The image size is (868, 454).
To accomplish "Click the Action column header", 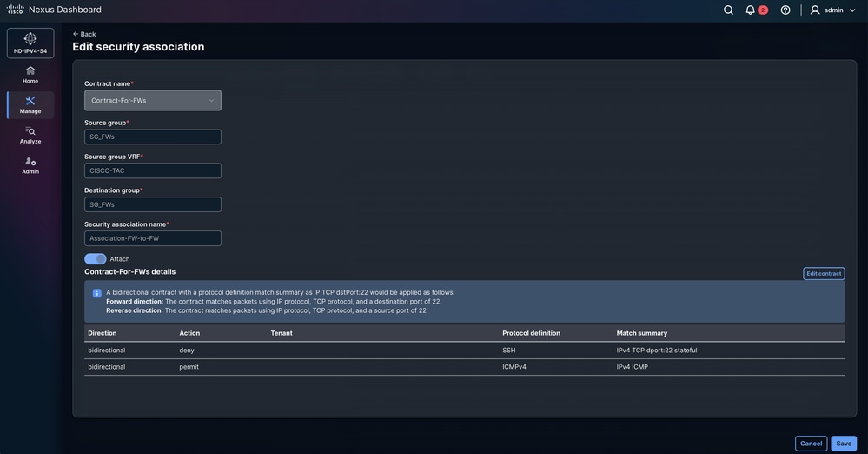I will [189, 333].
